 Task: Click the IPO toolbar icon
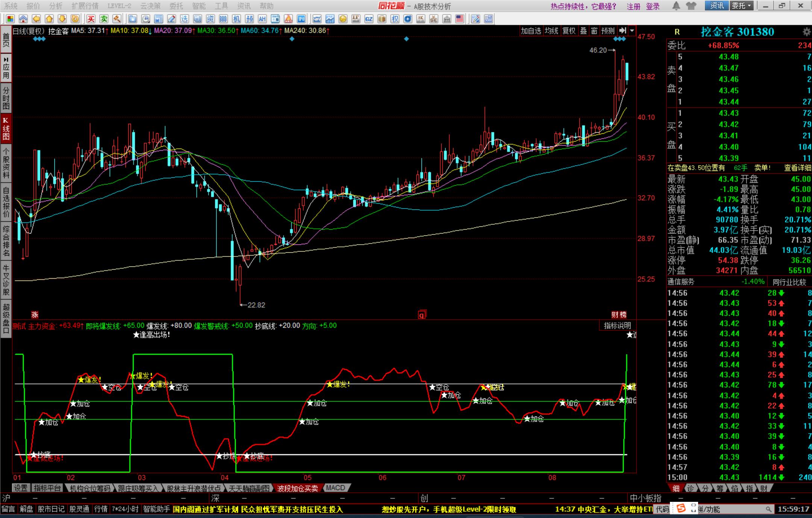301,19
